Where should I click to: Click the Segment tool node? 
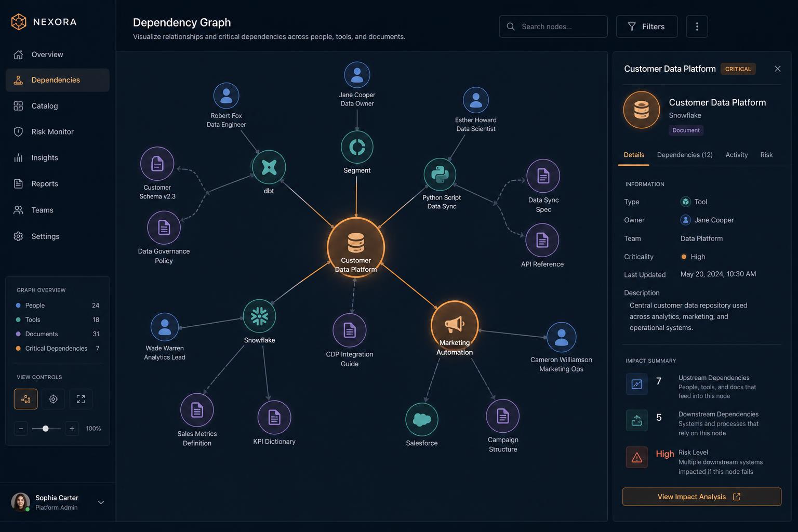357,147
